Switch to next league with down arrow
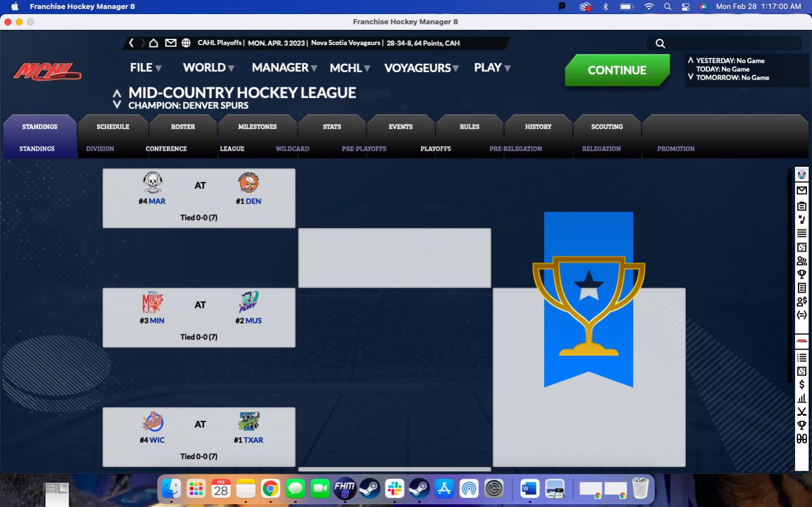The image size is (812, 507). pos(117,105)
